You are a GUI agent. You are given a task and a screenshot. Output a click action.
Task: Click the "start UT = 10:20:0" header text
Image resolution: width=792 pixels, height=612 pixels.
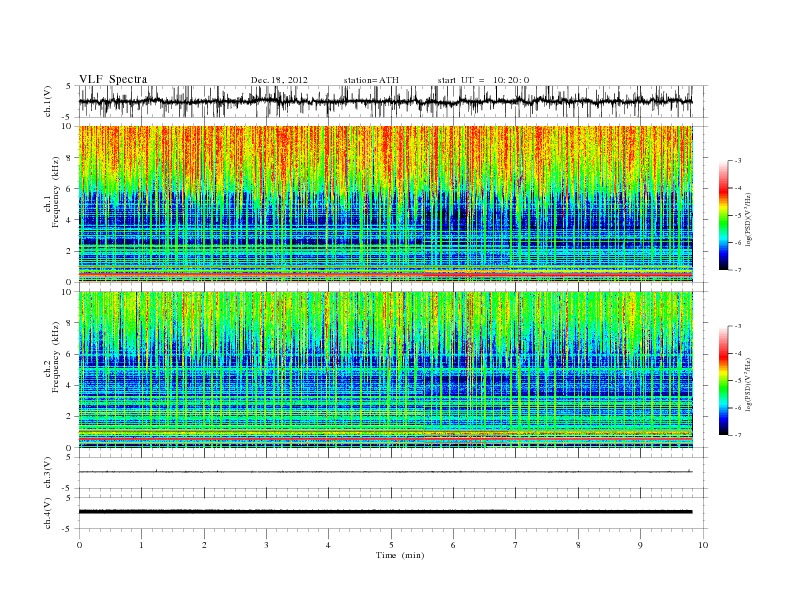483,80
